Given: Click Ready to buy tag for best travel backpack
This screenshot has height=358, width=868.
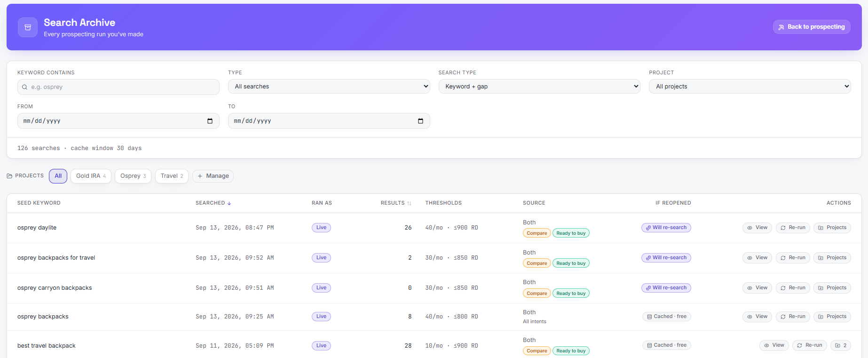Looking at the screenshot, I should point(571,351).
